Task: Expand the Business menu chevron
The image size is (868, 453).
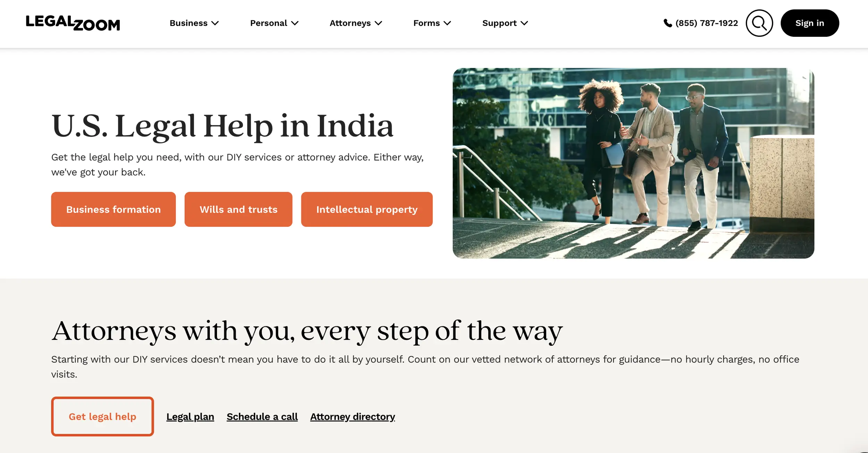Action: point(215,23)
